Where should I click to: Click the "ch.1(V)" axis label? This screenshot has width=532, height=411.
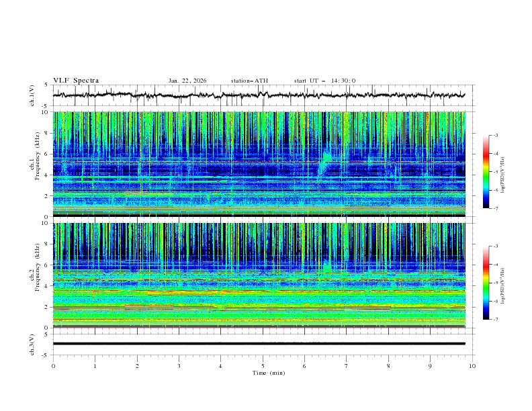click(32, 95)
